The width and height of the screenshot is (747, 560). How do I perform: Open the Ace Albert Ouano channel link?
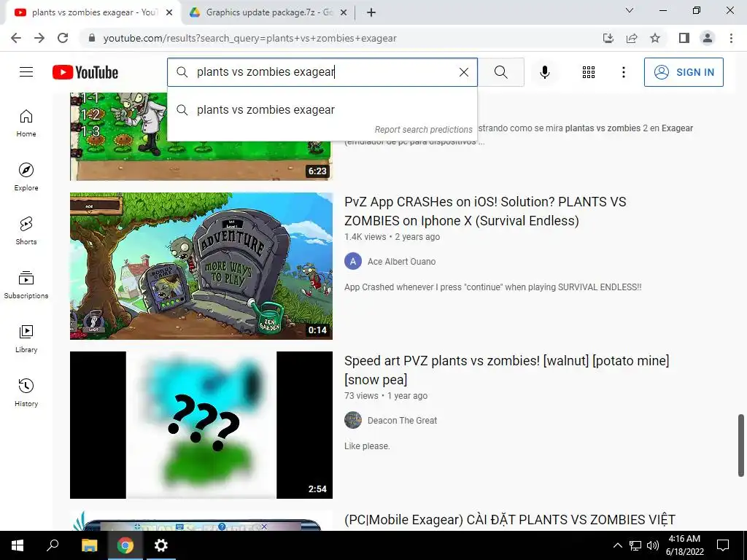click(x=401, y=262)
